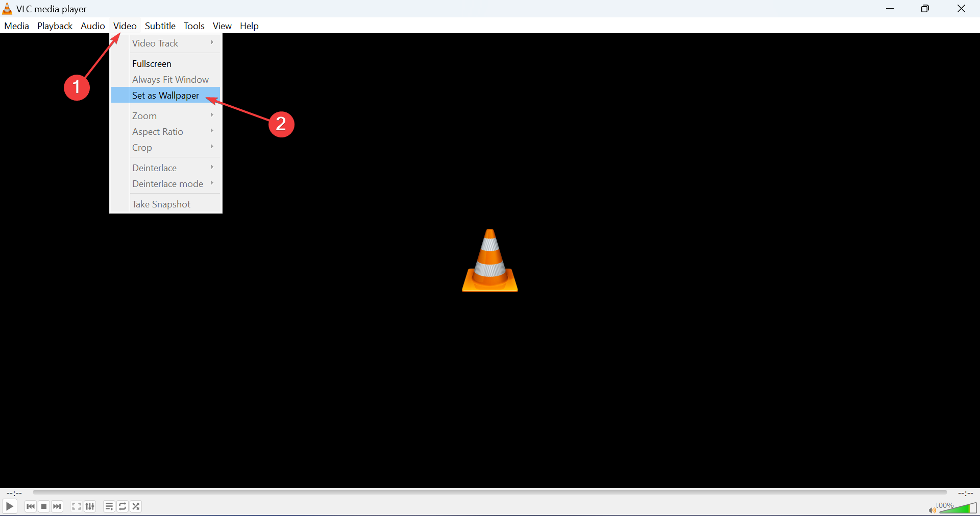Open extended settings equalizer icon

(x=90, y=506)
